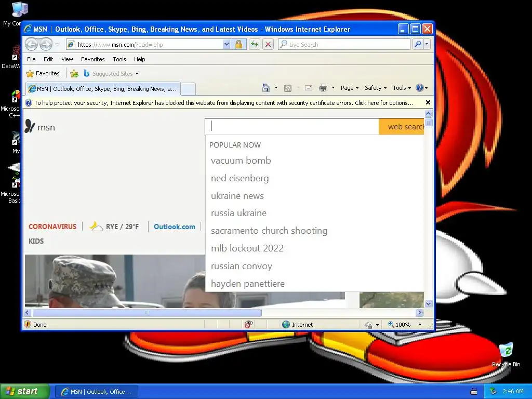Refresh the page with the Refresh icon

coord(254,45)
